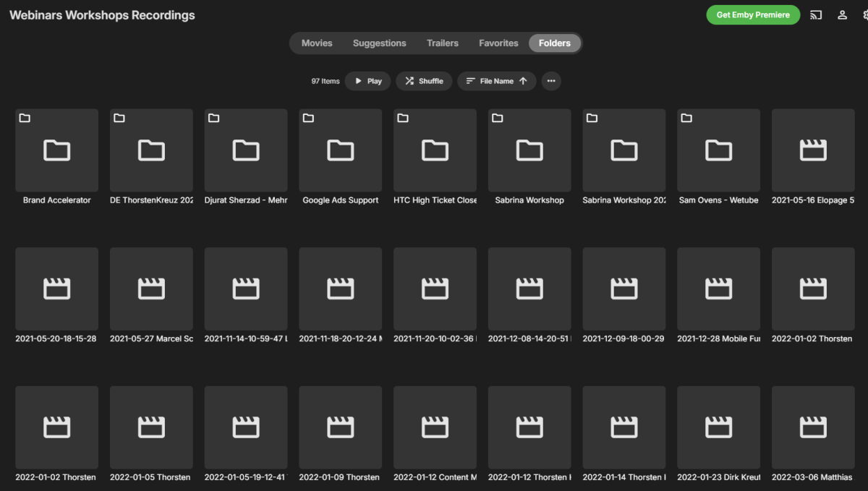Image resolution: width=868 pixels, height=491 pixels.
Task: Click the 2022-01-23 Dirk Kreuter video clapperboard
Action: coord(718,427)
